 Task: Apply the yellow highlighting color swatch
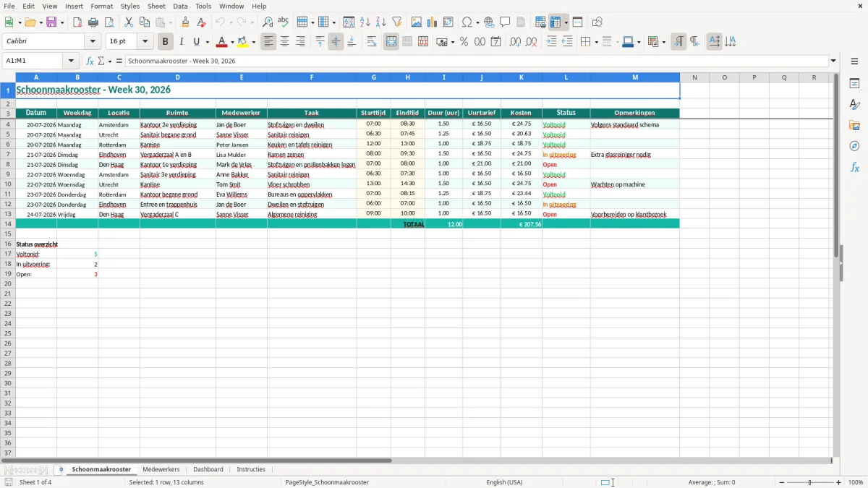[x=243, y=42]
